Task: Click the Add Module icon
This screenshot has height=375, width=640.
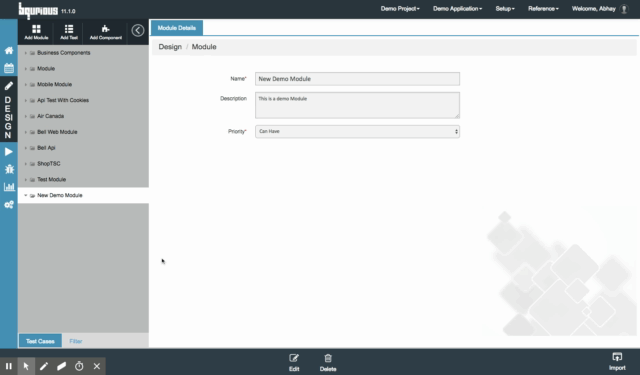Action: [36, 29]
